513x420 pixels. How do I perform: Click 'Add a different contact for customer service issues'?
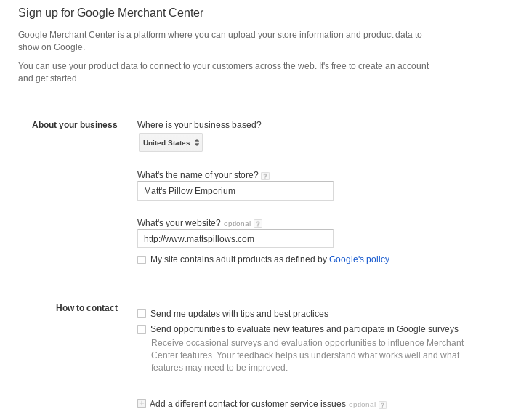pos(247,404)
